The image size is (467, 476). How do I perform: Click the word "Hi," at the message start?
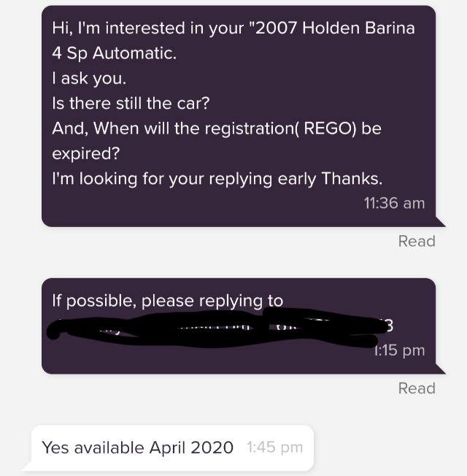point(62,28)
